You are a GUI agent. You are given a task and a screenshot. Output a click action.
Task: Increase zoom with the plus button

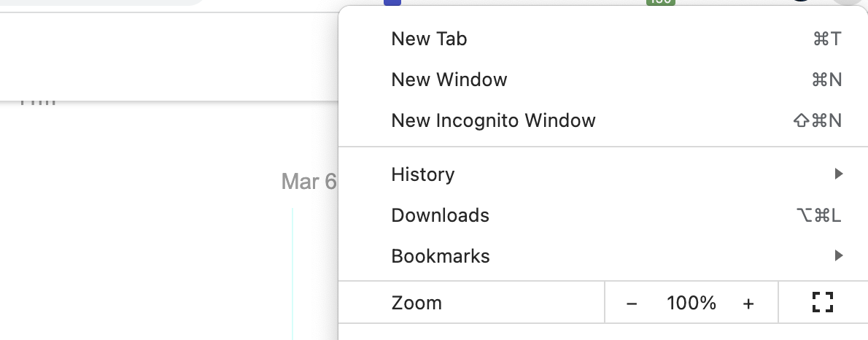[748, 304]
